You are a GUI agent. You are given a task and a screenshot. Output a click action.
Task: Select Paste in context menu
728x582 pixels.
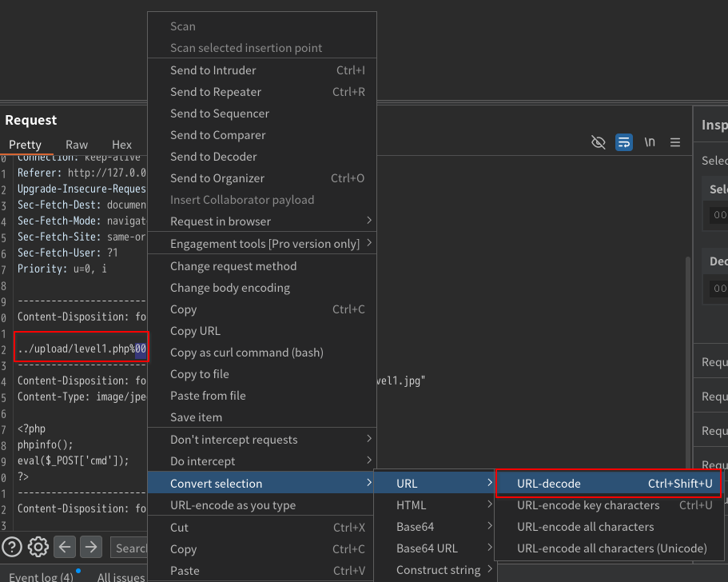click(262, 571)
